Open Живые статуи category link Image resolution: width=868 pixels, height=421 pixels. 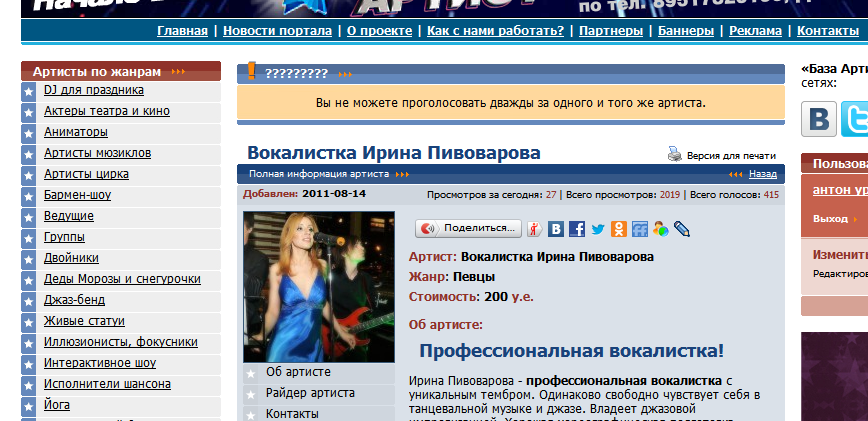tap(84, 321)
